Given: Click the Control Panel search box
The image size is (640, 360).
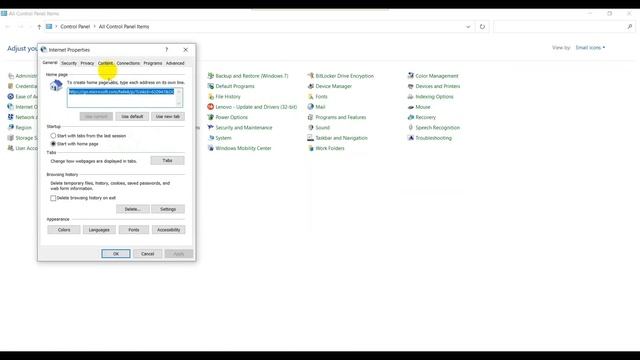Looking at the screenshot, I should coord(564,27).
